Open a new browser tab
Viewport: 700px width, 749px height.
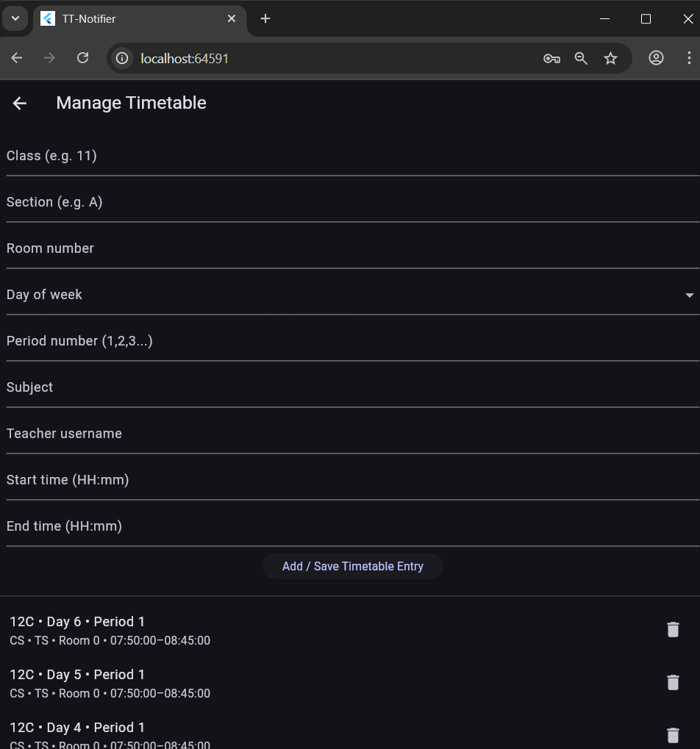(x=265, y=19)
